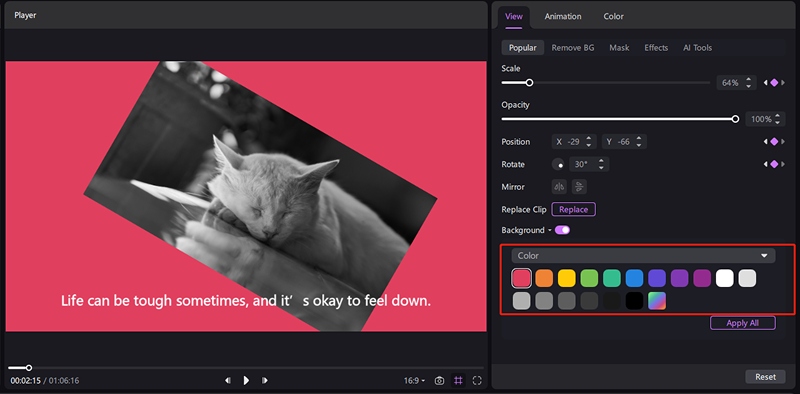Turn off the Background toggle switch

[562, 230]
